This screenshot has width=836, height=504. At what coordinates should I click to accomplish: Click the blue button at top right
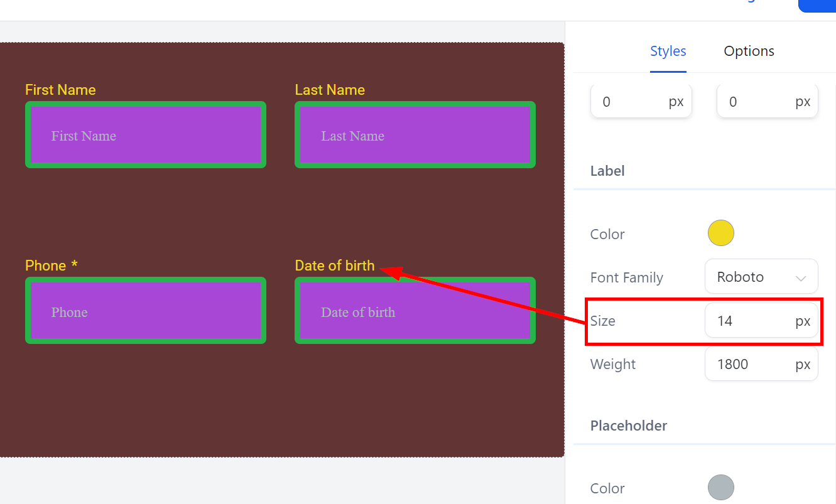point(818,5)
